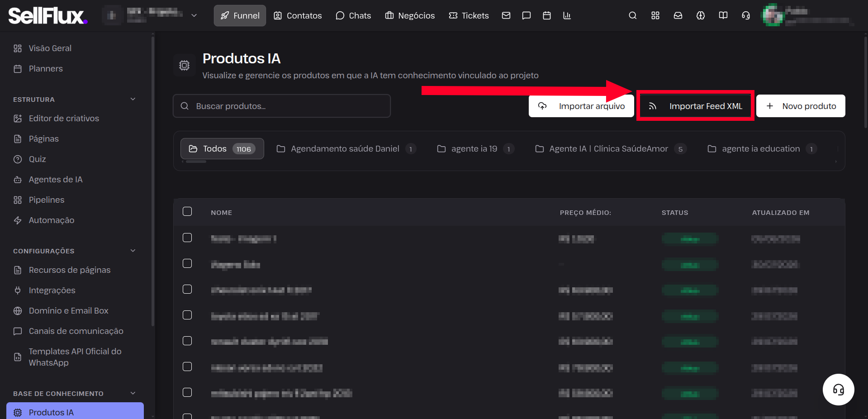This screenshot has width=868, height=419.
Task: Open the user avatar profile menu
Action: [773, 15]
